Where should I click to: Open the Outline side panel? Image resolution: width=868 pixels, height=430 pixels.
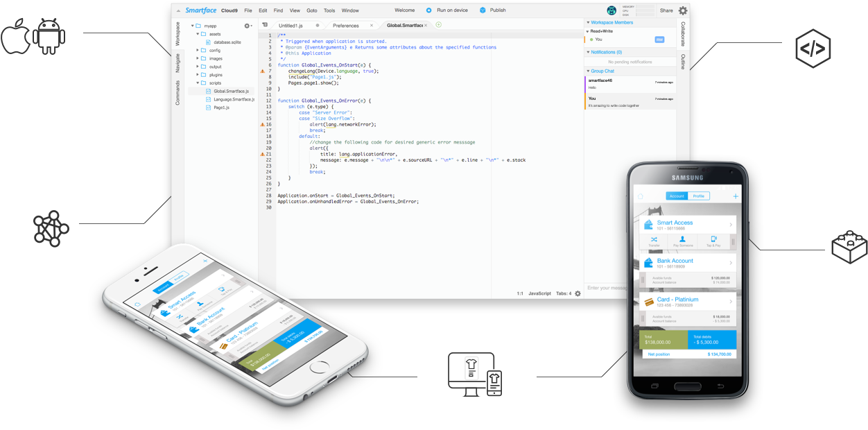(683, 61)
